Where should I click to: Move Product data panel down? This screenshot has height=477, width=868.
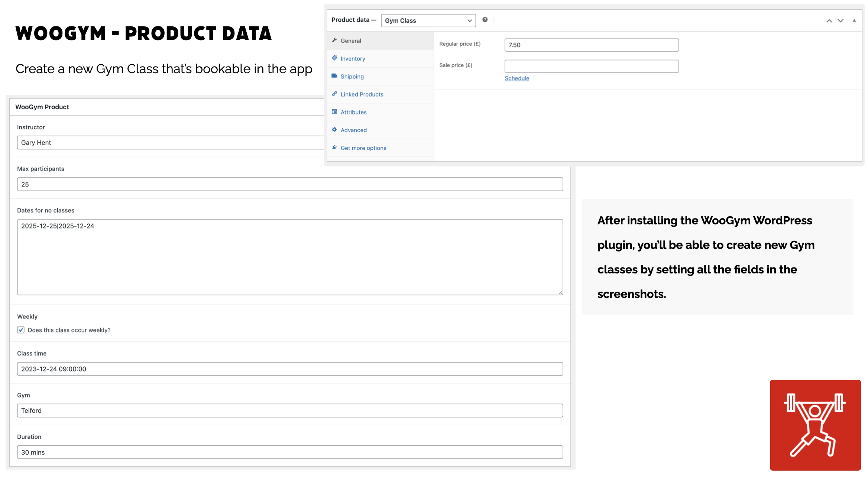(841, 21)
